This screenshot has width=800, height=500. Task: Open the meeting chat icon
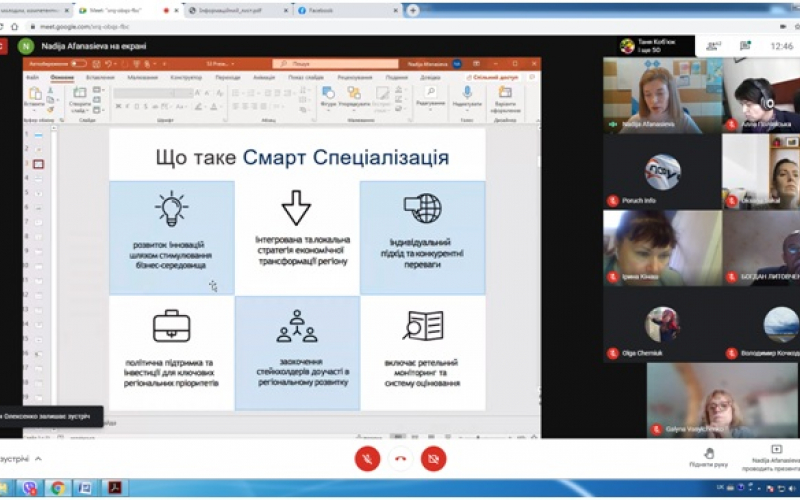point(745,46)
